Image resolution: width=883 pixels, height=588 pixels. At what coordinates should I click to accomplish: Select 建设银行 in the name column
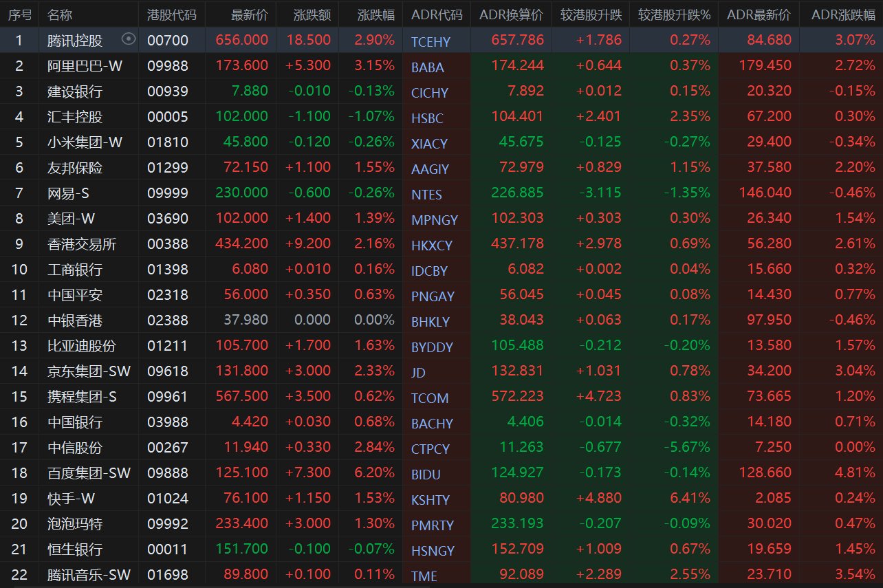coord(75,91)
